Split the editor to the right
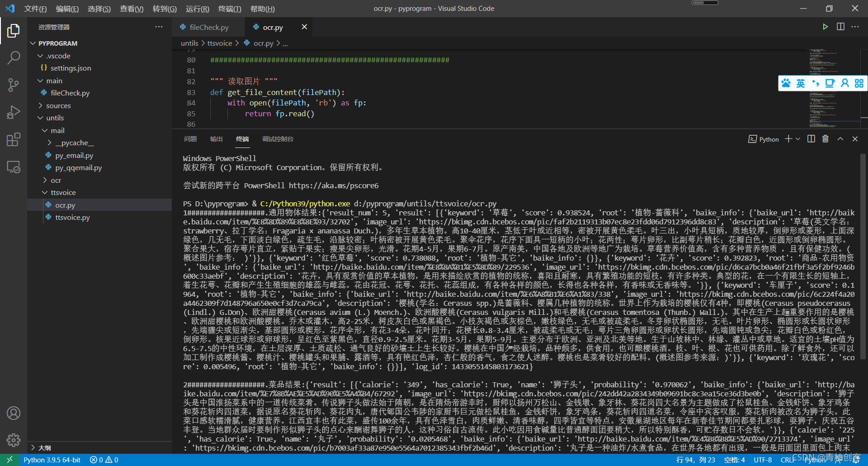 pos(840,27)
